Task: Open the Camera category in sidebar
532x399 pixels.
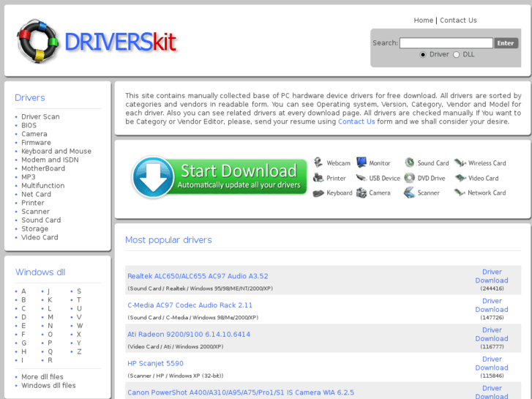Action: click(x=34, y=134)
